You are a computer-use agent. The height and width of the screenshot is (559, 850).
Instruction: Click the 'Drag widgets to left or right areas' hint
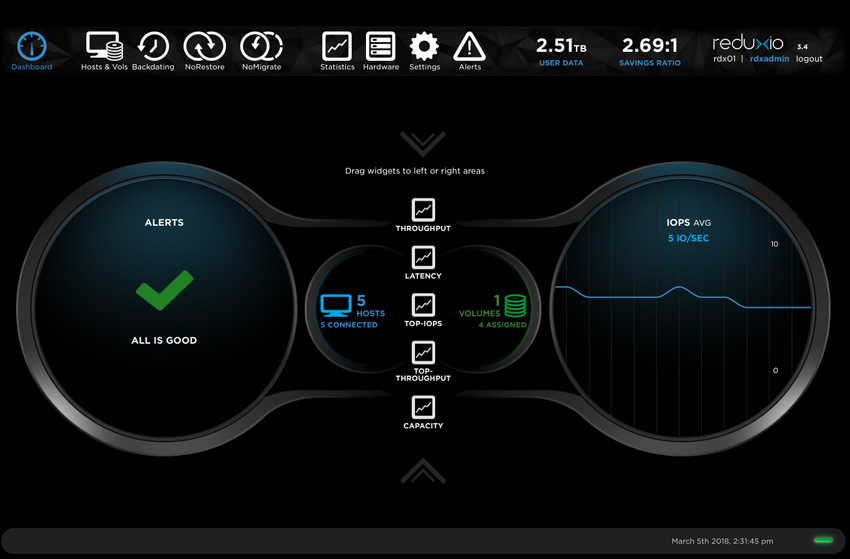[415, 171]
